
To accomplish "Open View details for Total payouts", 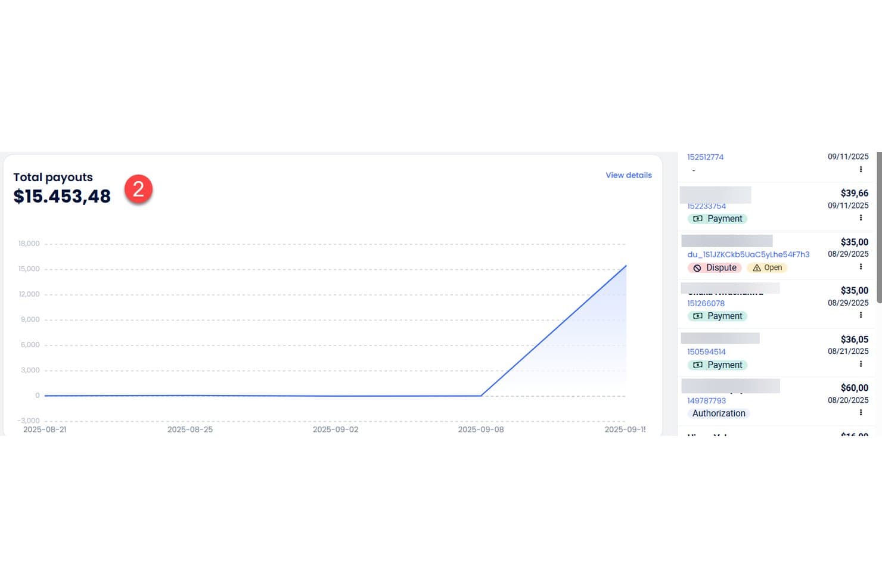I will 629,175.
